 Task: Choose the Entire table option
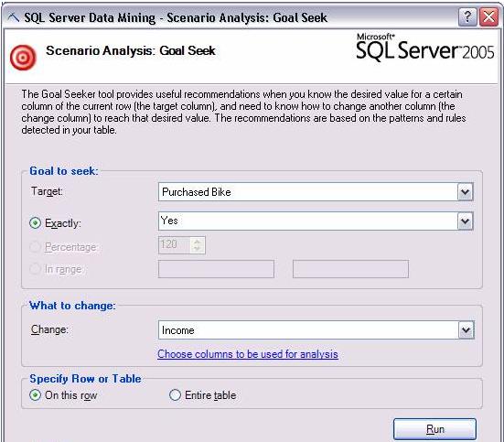[175, 395]
